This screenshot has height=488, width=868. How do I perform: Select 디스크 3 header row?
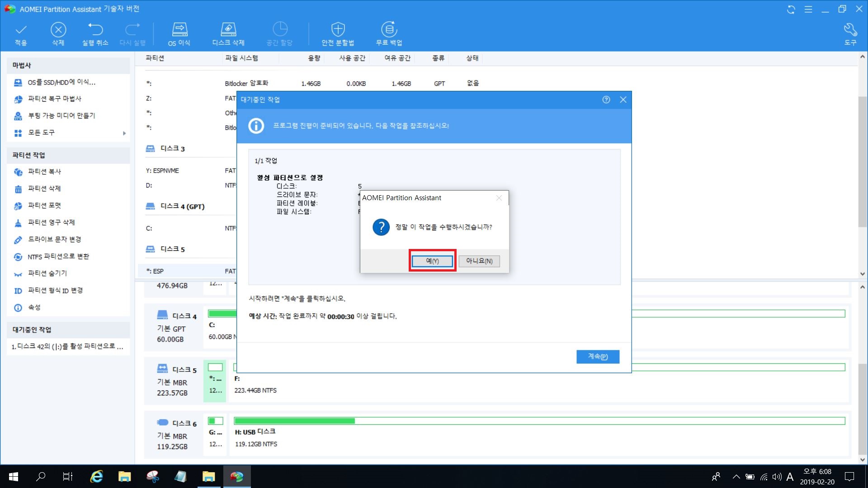(x=165, y=149)
